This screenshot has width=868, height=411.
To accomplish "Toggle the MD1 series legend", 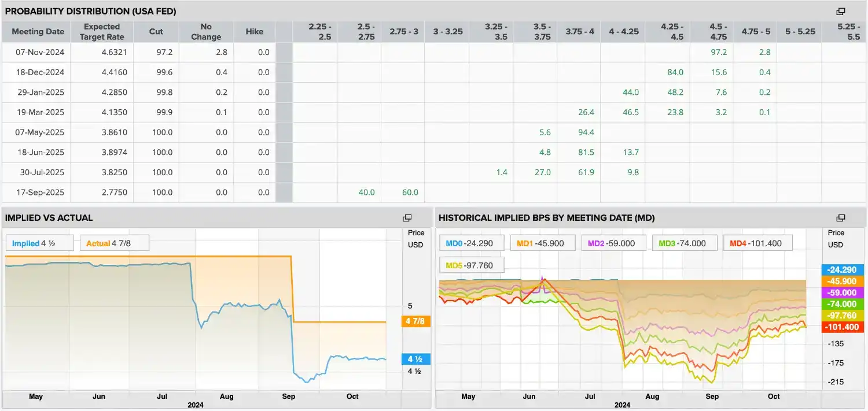I will [543, 243].
